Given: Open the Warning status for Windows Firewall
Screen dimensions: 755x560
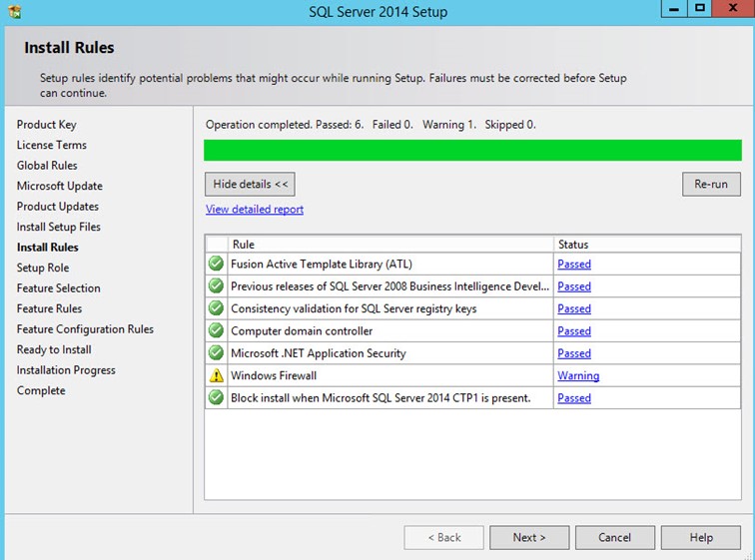Looking at the screenshot, I should click(578, 376).
